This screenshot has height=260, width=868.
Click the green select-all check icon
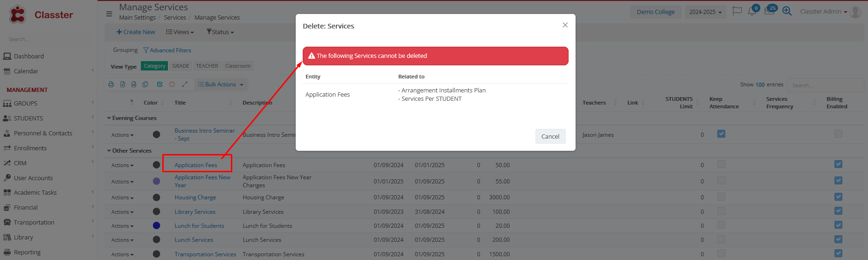(x=160, y=84)
